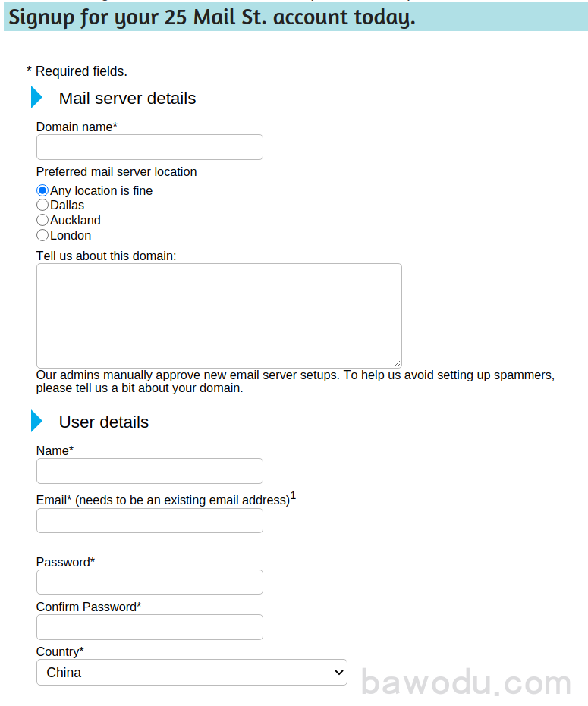Click inside the Domain name field
Screen dimensions: 588x706
point(149,146)
